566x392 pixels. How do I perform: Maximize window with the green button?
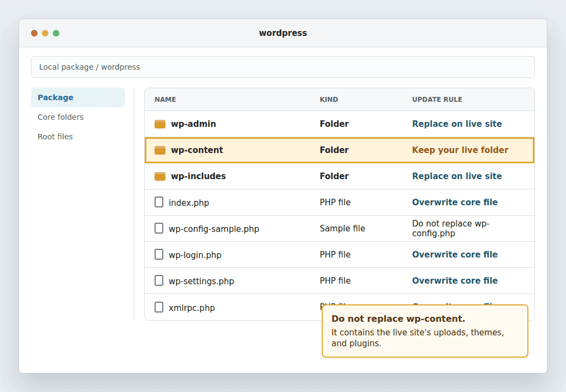point(56,33)
